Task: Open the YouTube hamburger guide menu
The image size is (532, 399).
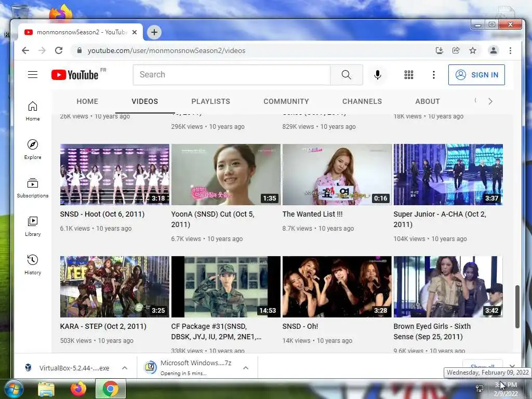Action: coord(33,75)
